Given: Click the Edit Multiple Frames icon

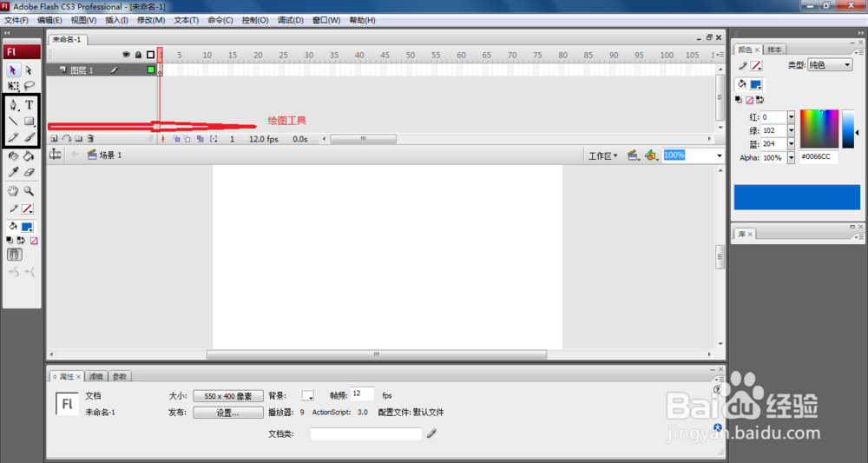Looking at the screenshot, I should 201,139.
